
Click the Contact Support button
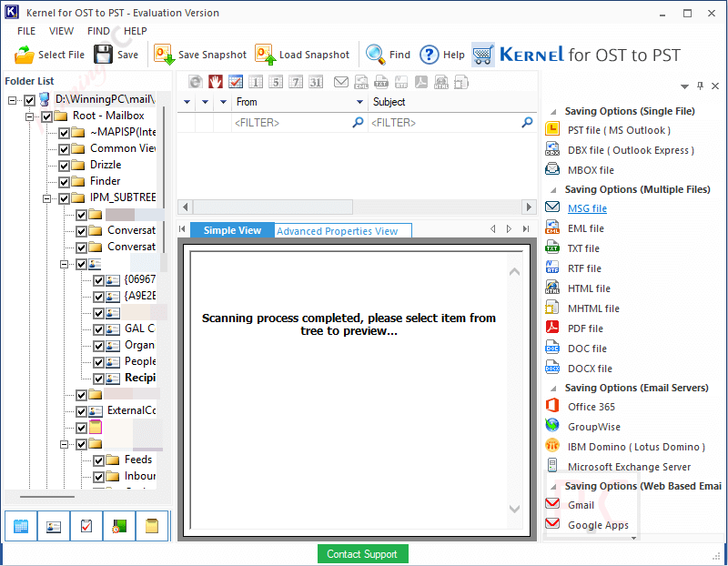coord(362,554)
